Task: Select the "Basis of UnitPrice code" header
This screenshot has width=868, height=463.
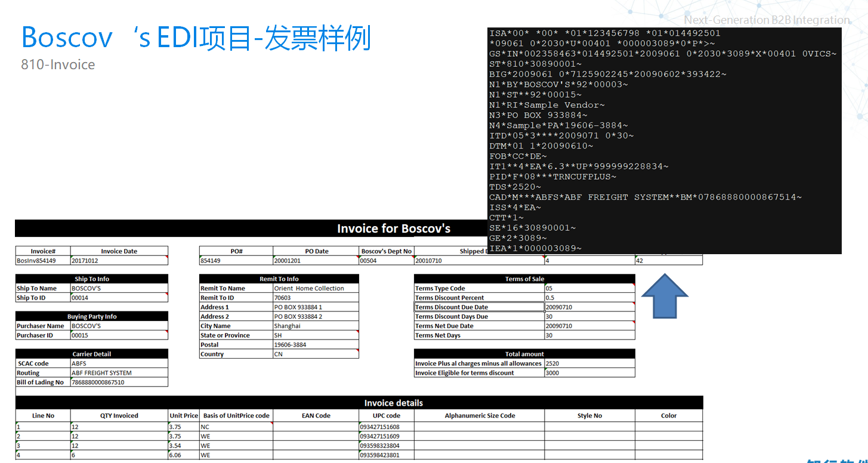Action: tap(236, 416)
